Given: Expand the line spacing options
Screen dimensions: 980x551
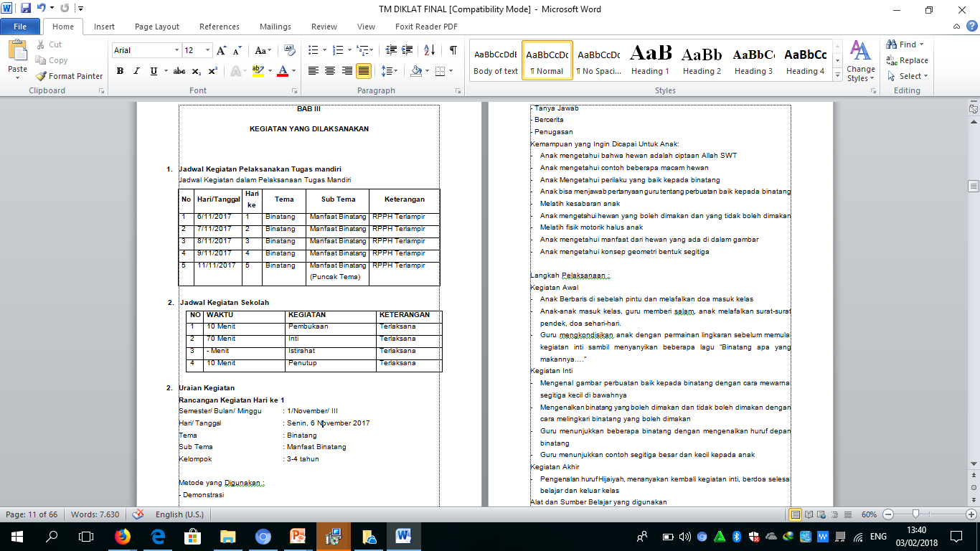Looking at the screenshot, I should tap(390, 71).
